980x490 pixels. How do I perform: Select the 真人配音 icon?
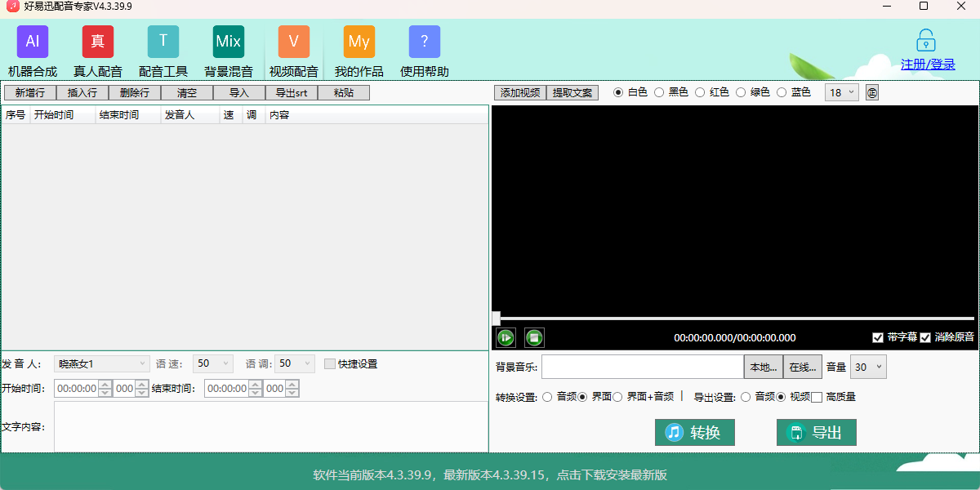tap(98, 41)
